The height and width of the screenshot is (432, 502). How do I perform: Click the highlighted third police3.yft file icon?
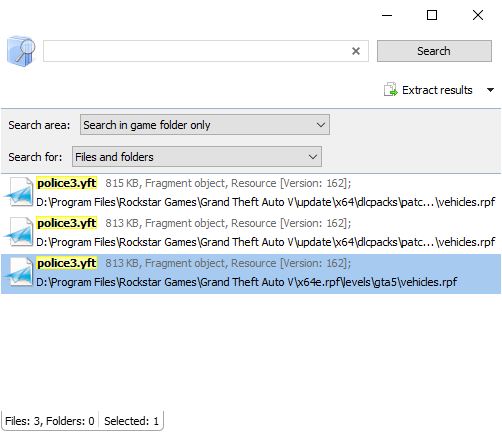pos(19,272)
